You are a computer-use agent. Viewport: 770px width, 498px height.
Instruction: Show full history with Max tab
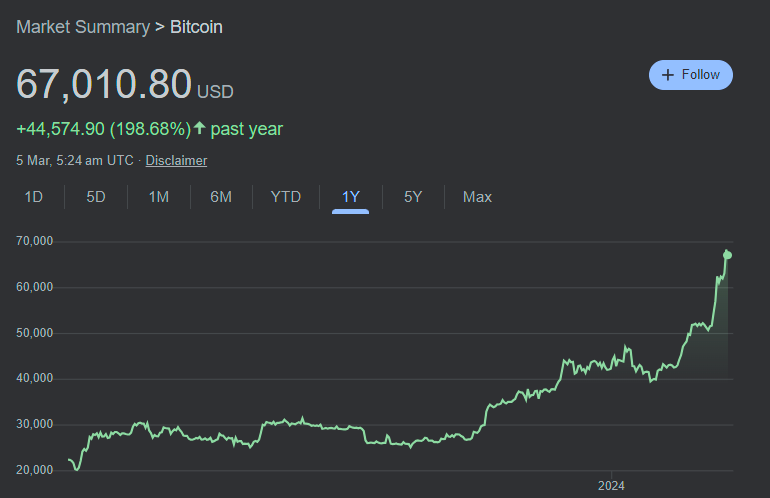pyautogui.click(x=477, y=197)
